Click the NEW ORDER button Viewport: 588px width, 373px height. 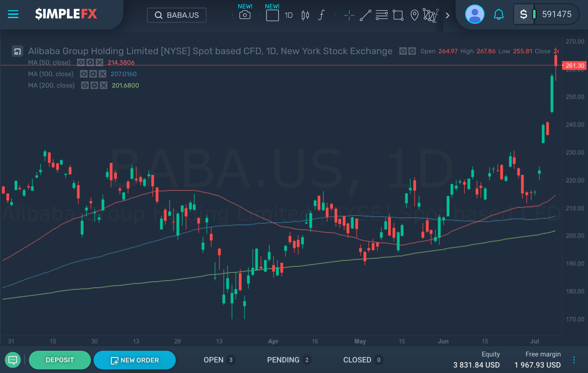pos(135,360)
